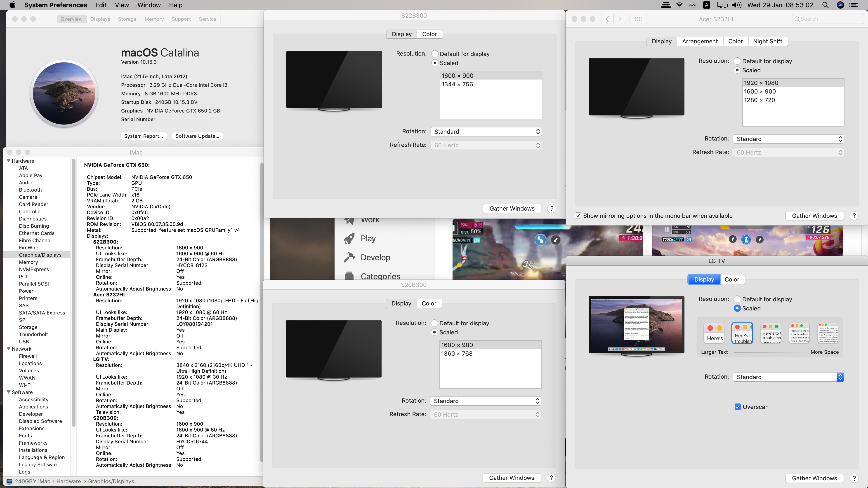Open Rotation dropdown in Acer S232HL window
Image resolution: width=868 pixels, height=488 pixels.
(788, 139)
